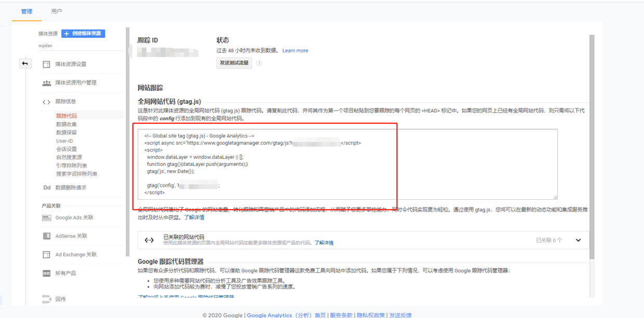The image size is (644, 318).
Task: Select 数据收集 in the sidebar
Action: click(66, 124)
